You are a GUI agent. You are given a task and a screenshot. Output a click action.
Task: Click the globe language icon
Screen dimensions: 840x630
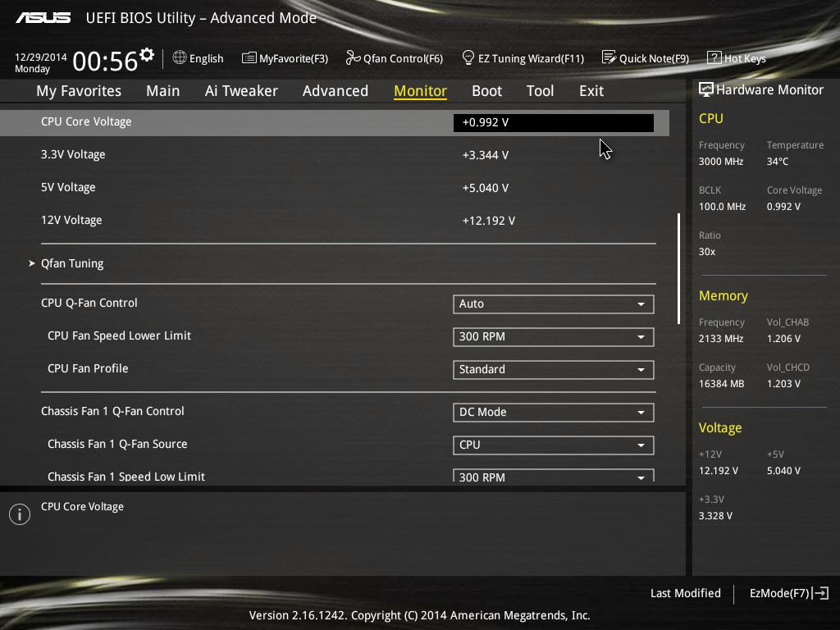pos(180,57)
